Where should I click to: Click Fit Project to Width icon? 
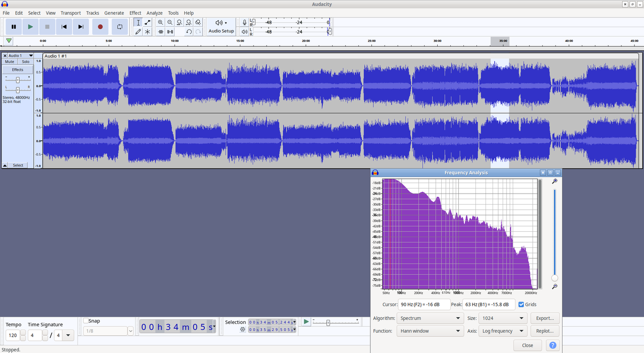pyautogui.click(x=189, y=23)
